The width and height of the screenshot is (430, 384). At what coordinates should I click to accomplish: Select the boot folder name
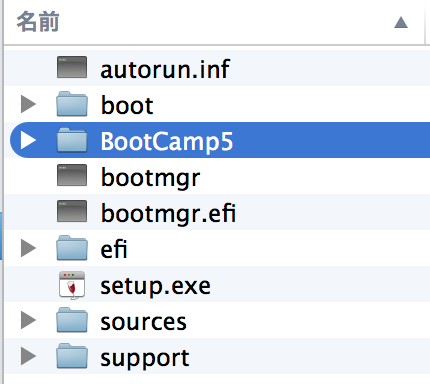127,105
